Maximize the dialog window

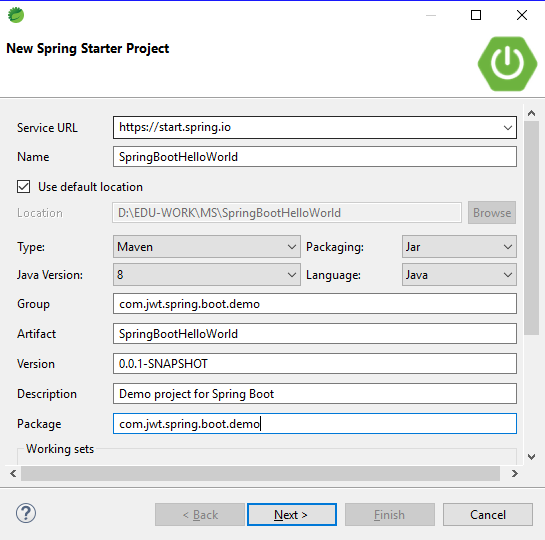pyautogui.click(x=476, y=15)
